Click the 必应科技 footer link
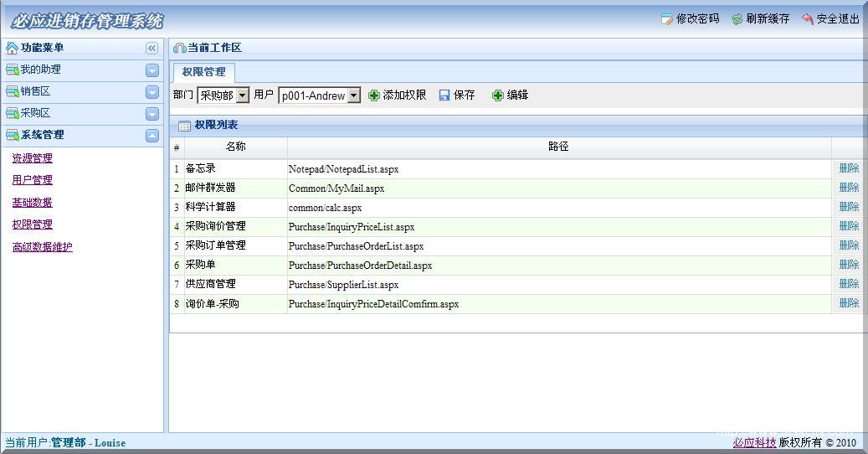 [754, 442]
